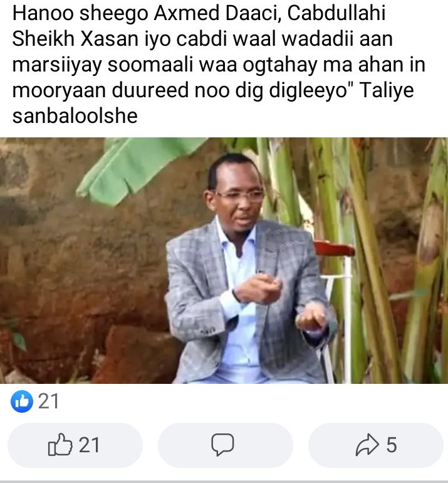
Task: Open comments via the speech bubble icon
Action: [222, 445]
